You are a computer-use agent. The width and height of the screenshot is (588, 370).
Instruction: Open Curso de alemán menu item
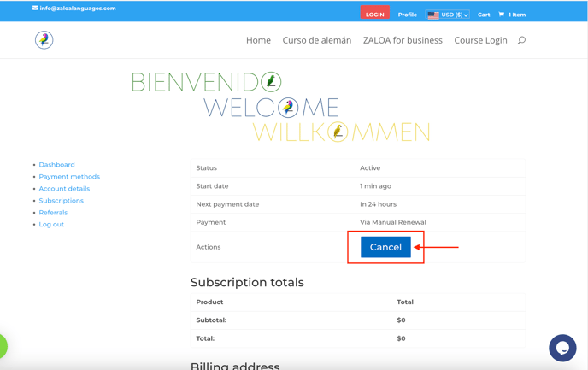[x=317, y=40]
